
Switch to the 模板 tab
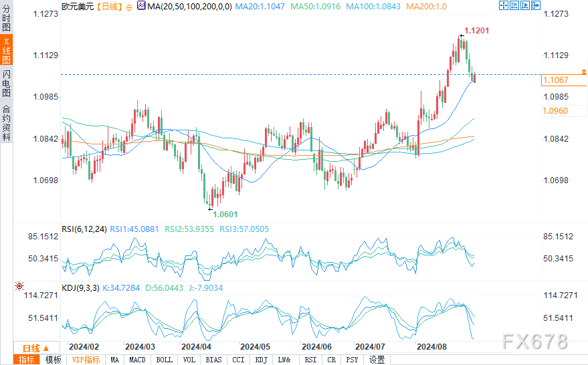click(53, 360)
